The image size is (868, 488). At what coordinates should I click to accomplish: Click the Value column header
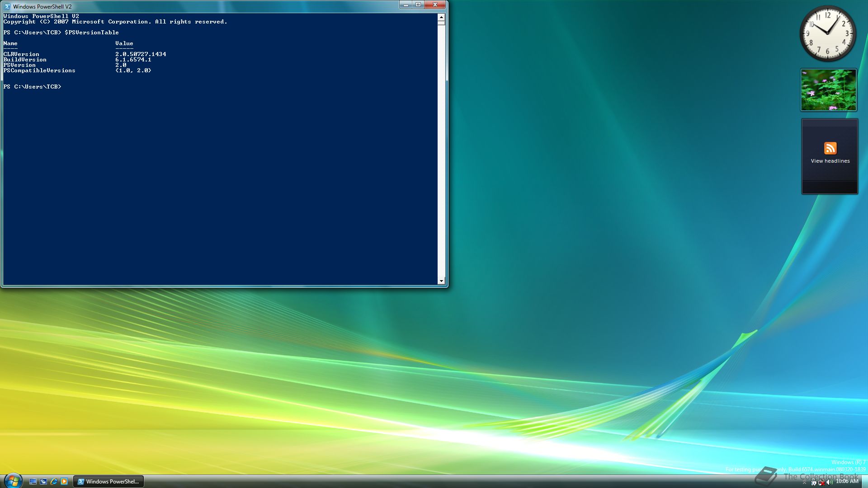click(x=124, y=43)
